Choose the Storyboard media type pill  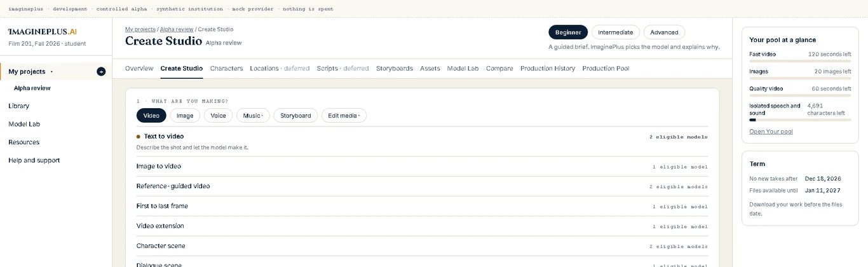coord(295,116)
